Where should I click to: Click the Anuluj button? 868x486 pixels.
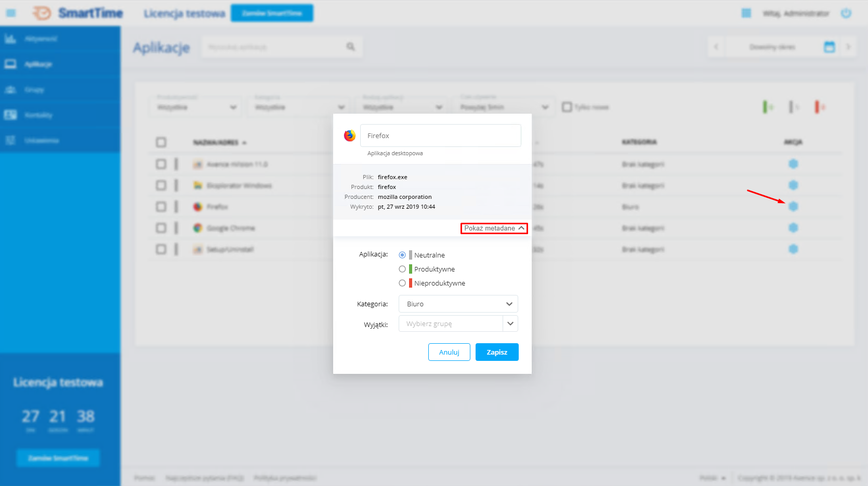[x=449, y=352]
